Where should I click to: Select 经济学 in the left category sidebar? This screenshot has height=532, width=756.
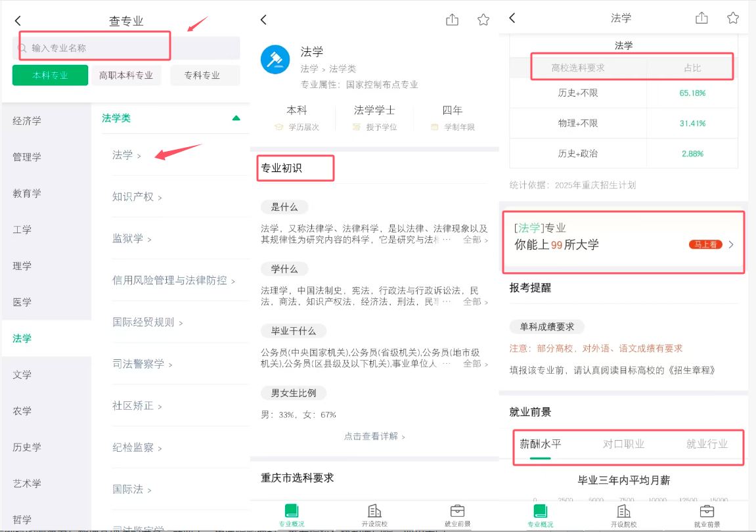pyautogui.click(x=27, y=121)
